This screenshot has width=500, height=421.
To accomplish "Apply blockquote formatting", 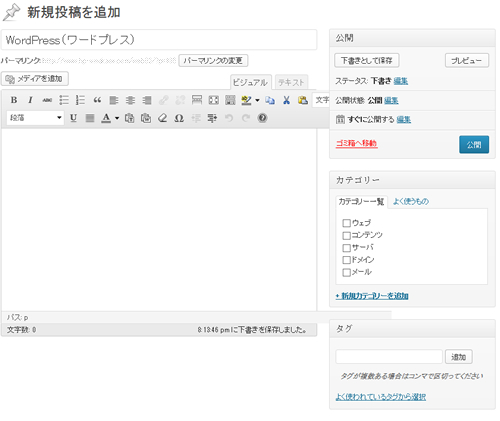I will [97, 100].
